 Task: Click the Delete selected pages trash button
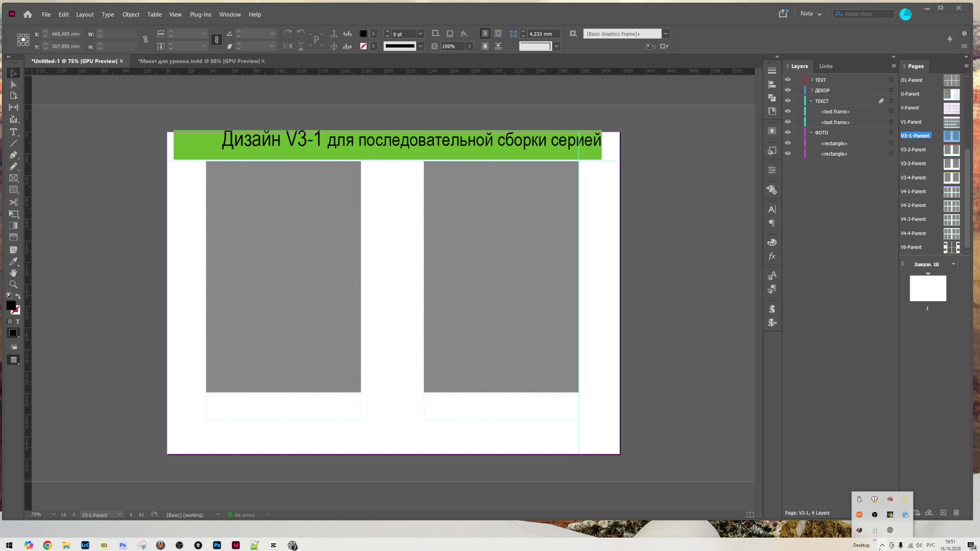point(956,513)
